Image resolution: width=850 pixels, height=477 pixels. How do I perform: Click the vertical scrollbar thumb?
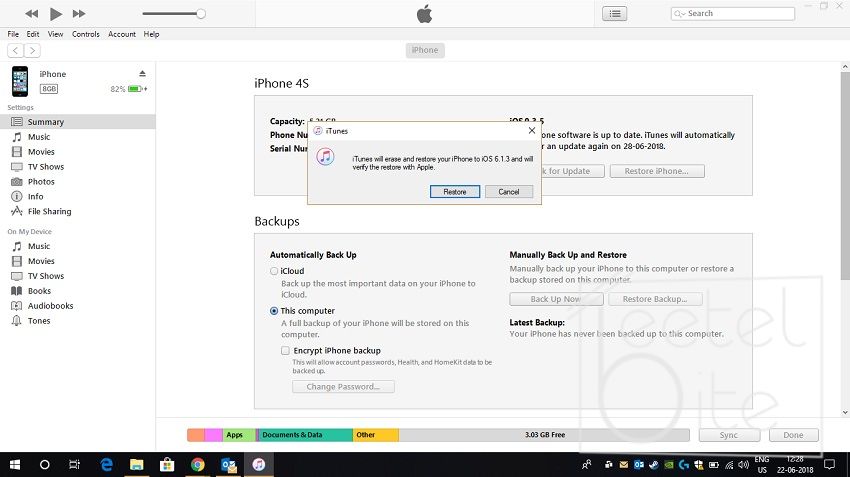coord(845,176)
